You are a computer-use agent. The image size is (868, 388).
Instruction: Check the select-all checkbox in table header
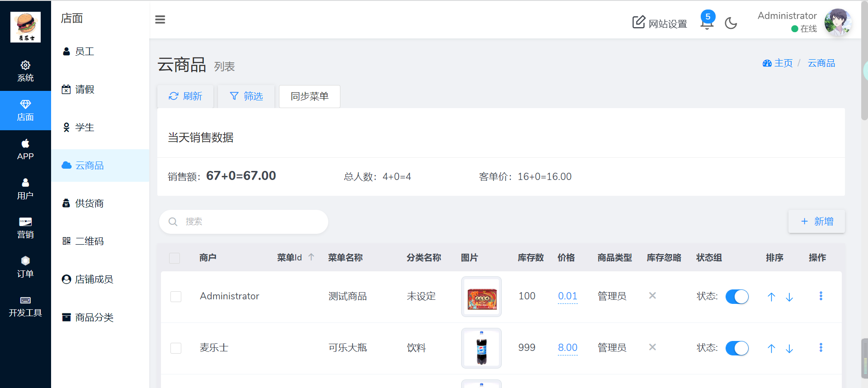coord(175,258)
